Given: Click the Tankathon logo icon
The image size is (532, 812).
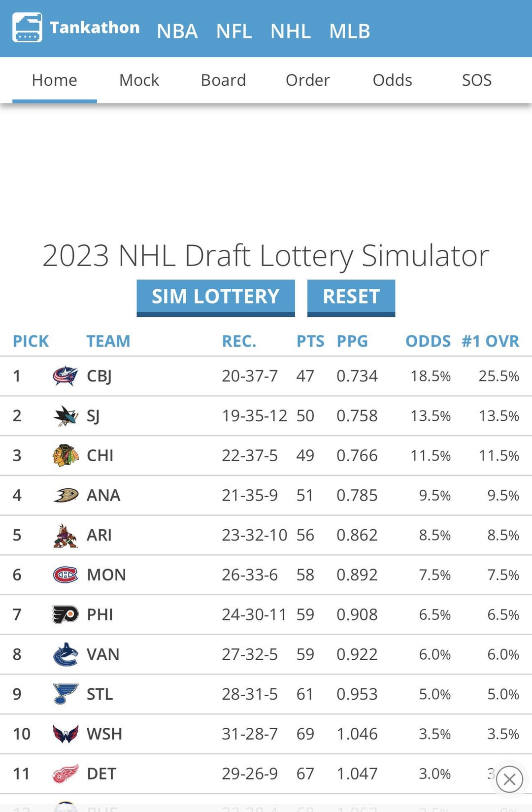Looking at the screenshot, I should point(27,28).
